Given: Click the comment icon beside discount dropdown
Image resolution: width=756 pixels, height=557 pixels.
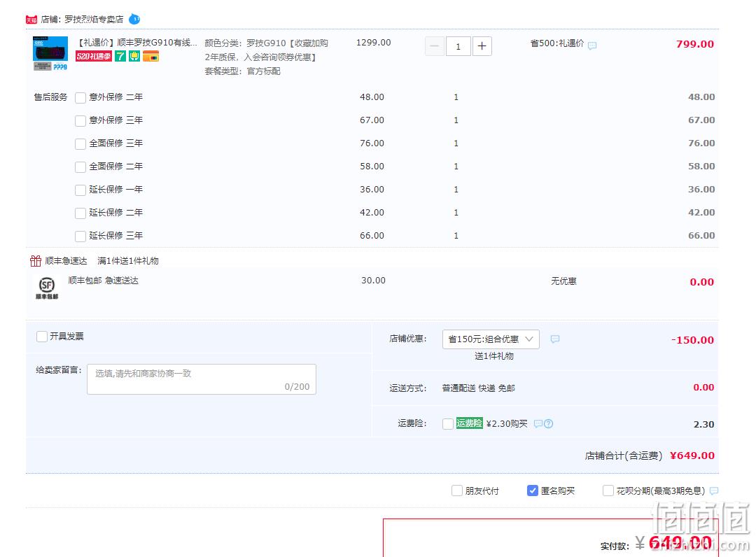Looking at the screenshot, I should (555, 339).
